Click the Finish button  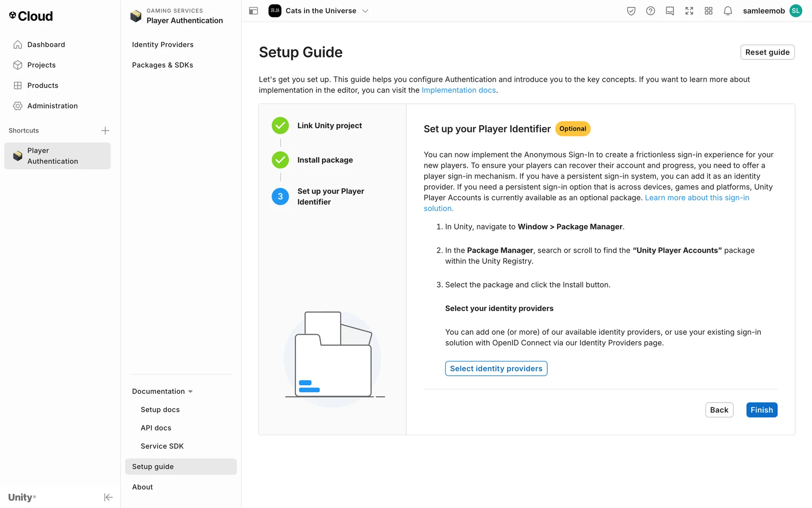point(761,410)
